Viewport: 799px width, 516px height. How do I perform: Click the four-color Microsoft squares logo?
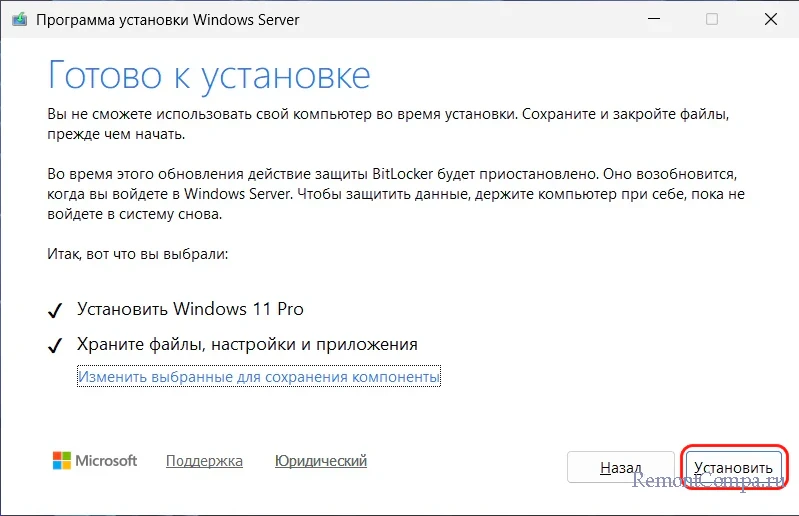click(62, 461)
